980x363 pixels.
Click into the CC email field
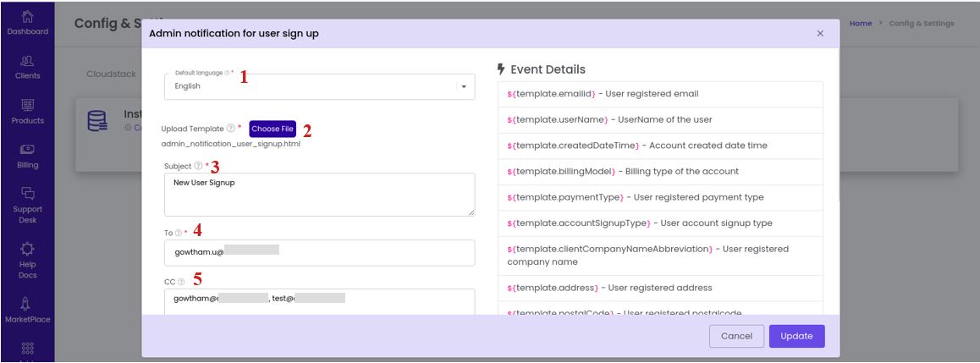pyautogui.click(x=319, y=302)
